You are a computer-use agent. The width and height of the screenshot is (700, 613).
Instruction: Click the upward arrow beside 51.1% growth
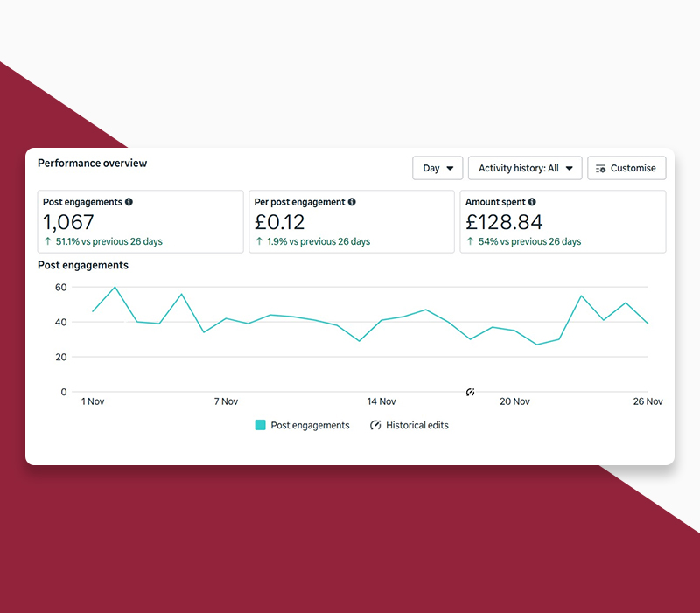tap(48, 241)
